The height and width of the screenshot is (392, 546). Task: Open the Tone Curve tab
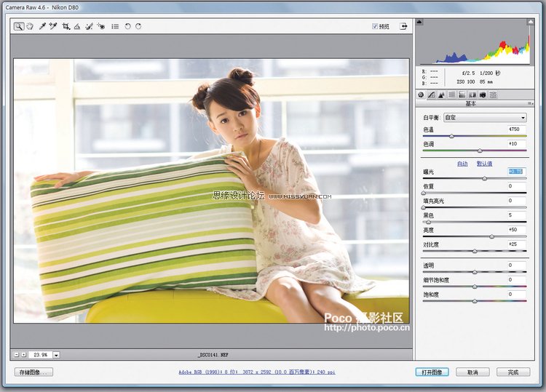point(432,95)
